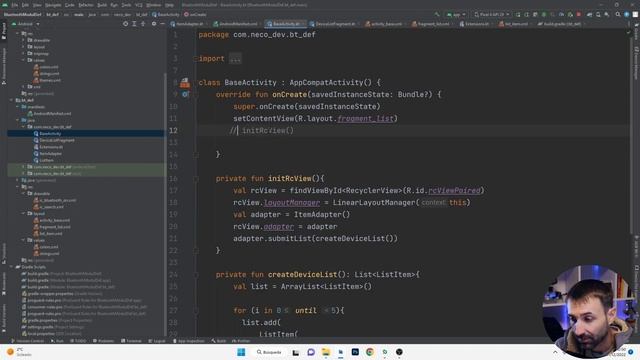Click the select opened file target icon

pos(125,24)
